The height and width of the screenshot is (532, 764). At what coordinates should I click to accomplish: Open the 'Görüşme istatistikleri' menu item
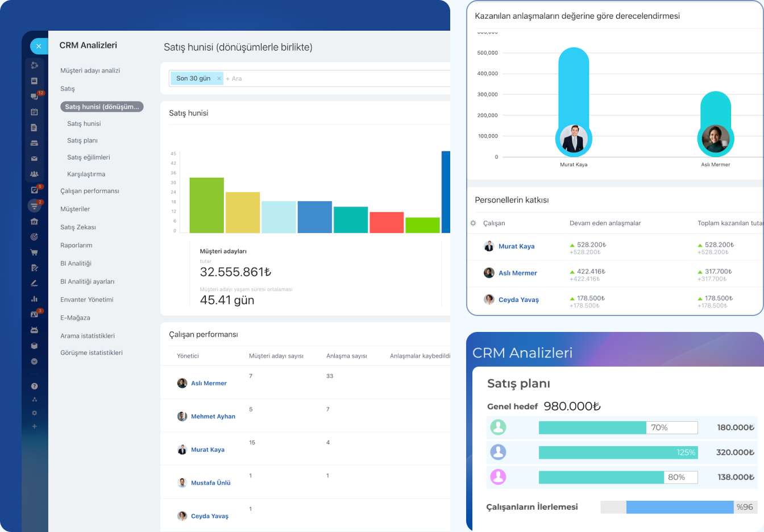[92, 353]
